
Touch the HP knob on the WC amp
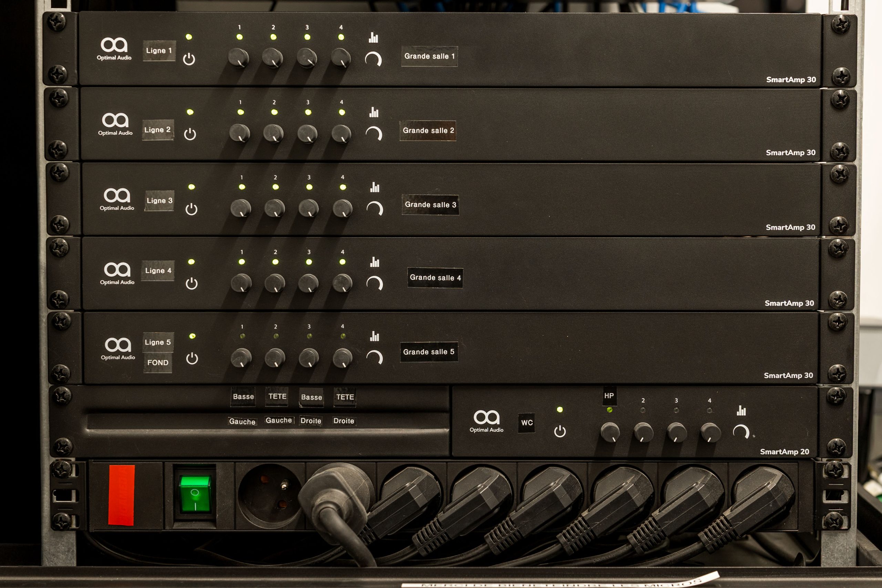[610, 432]
